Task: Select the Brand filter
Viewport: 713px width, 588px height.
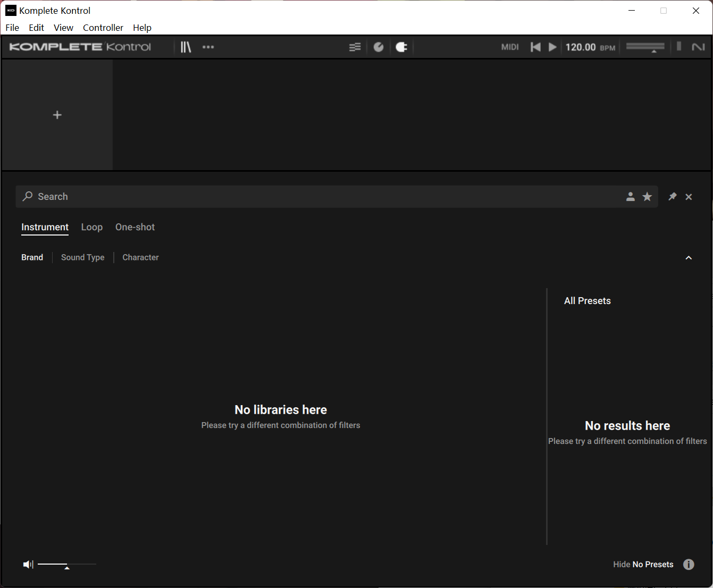Action: click(x=32, y=257)
